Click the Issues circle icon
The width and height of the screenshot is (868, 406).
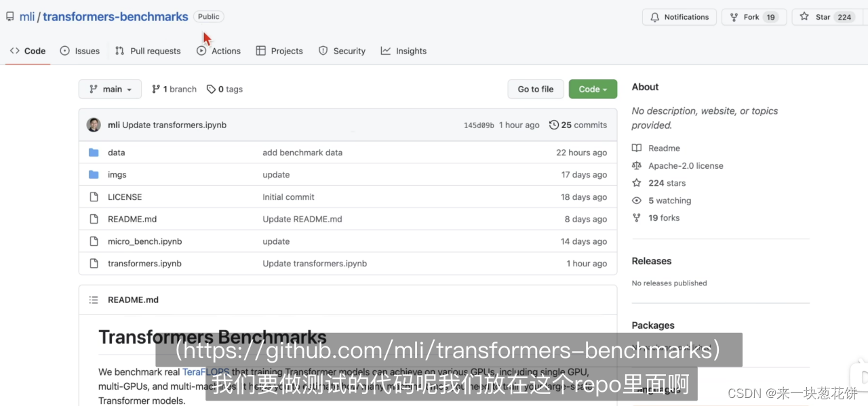click(65, 51)
